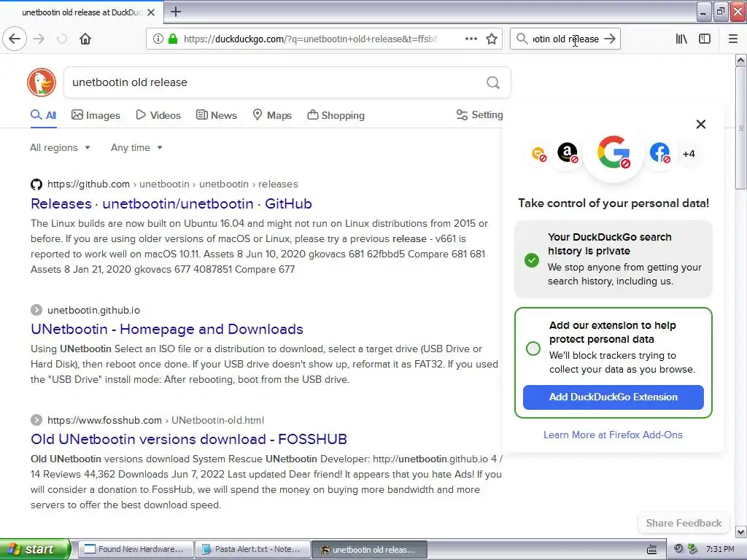Click the keyboard icon in the taskbar
This screenshot has width=747, height=560.
coord(651,549)
